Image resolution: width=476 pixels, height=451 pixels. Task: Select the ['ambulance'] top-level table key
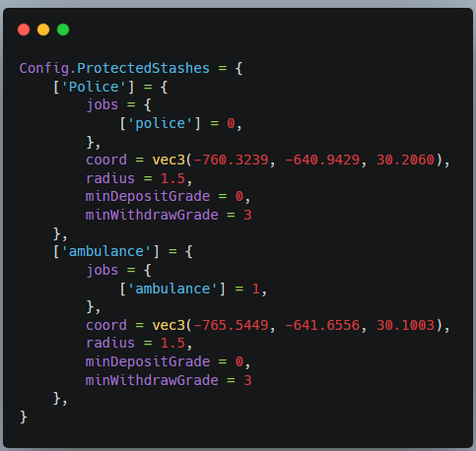(x=106, y=252)
